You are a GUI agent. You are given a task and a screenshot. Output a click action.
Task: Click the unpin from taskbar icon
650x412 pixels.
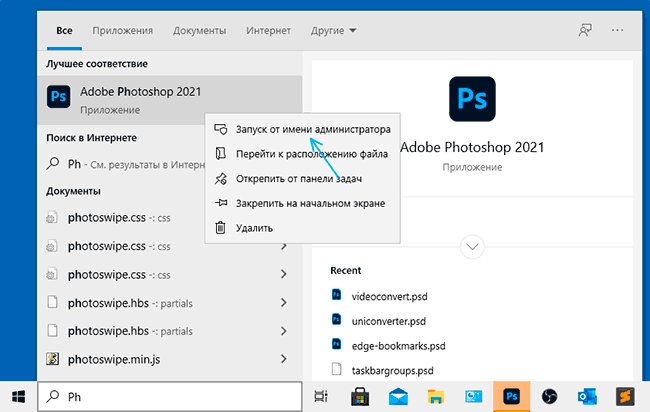pos(221,179)
